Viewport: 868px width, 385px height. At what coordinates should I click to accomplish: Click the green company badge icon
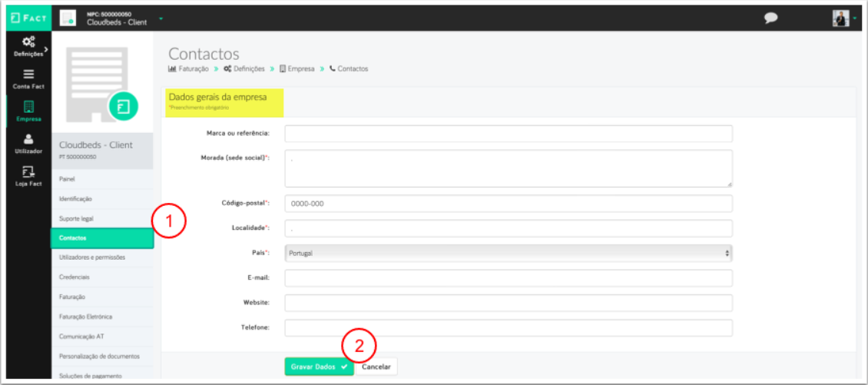(x=123, y=107)
